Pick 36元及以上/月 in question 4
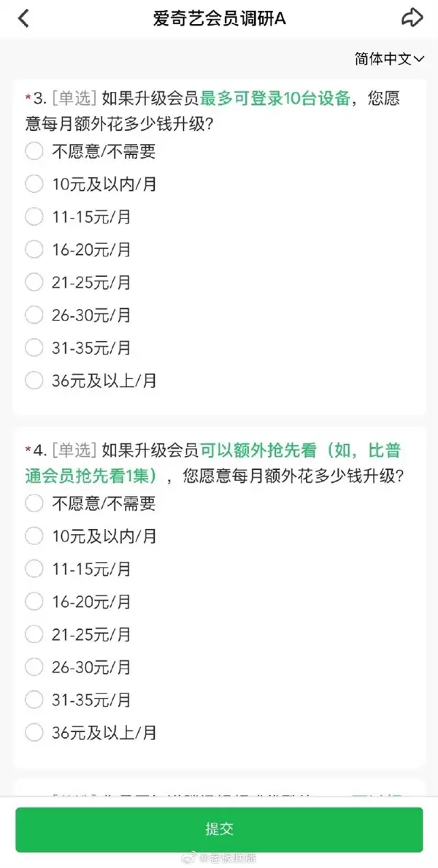Viewport: 438px width, 868px height. point(34,733)
